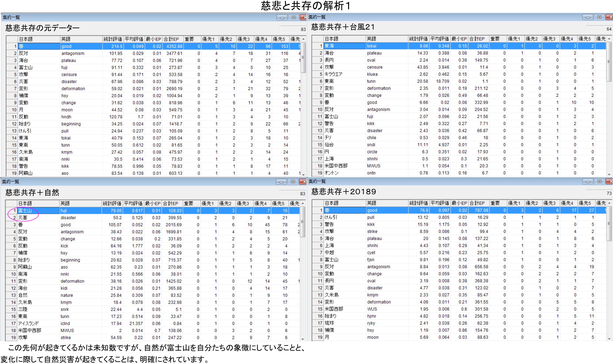Maximize the 慈悲共存+台風21 window
The width and height of the screenshot is (613, 364).
point(599,17)
